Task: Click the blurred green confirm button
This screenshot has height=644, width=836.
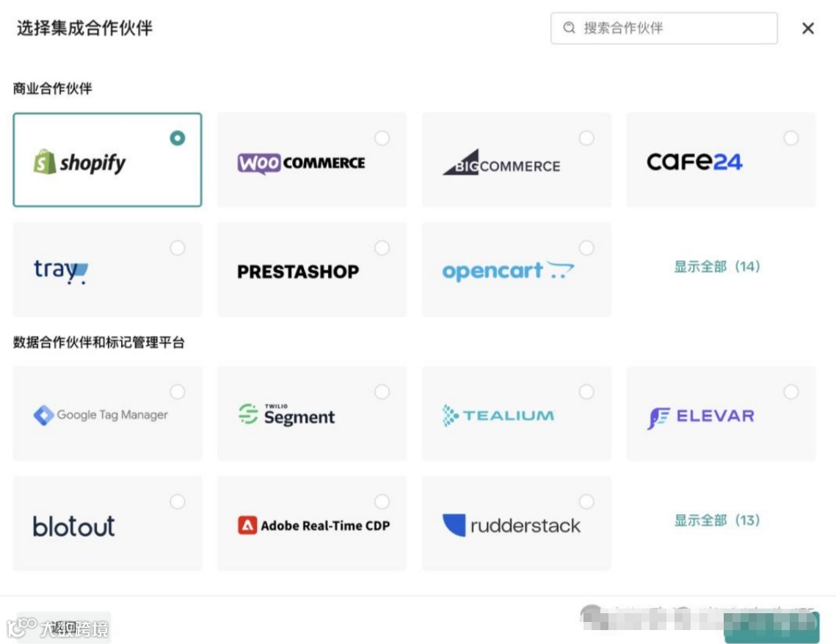Action: coord(771,627)
